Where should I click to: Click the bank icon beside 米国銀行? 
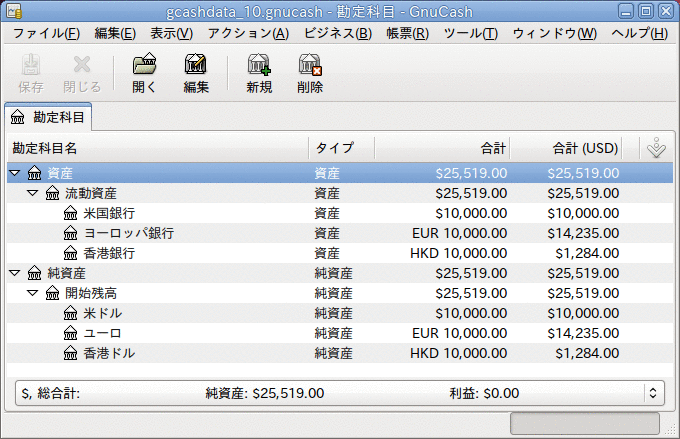pyautogui.click(x=71, y=213)
